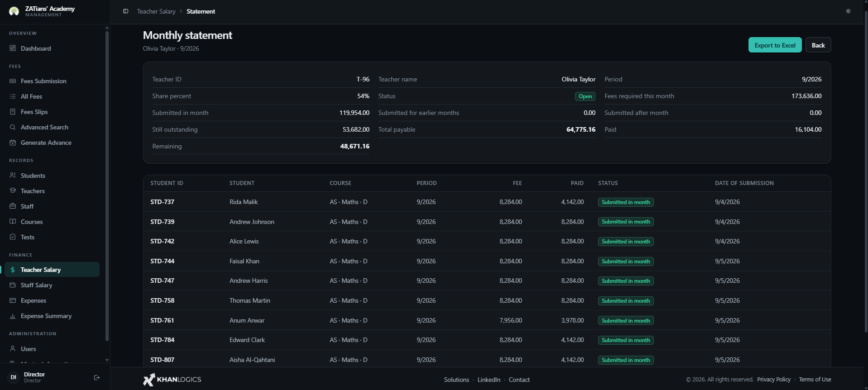868x390 pixels.
Task: Open the Dashboard menu item
Action: pyautogui.click(x=52, y=48)
